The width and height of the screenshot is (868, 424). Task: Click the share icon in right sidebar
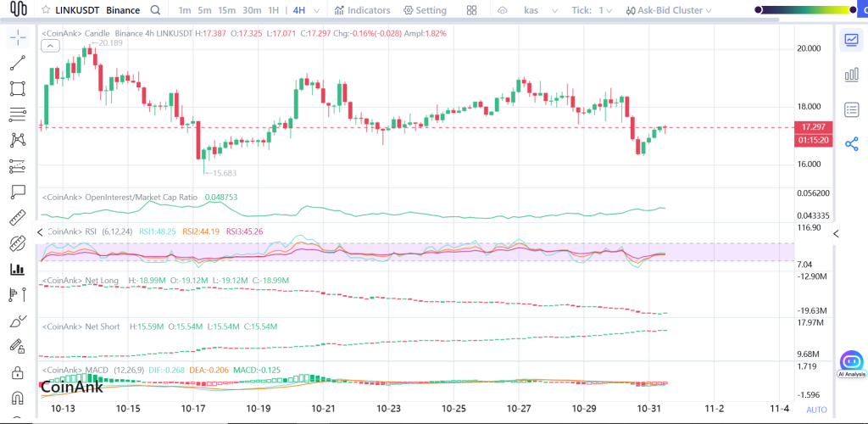(851, 144)
